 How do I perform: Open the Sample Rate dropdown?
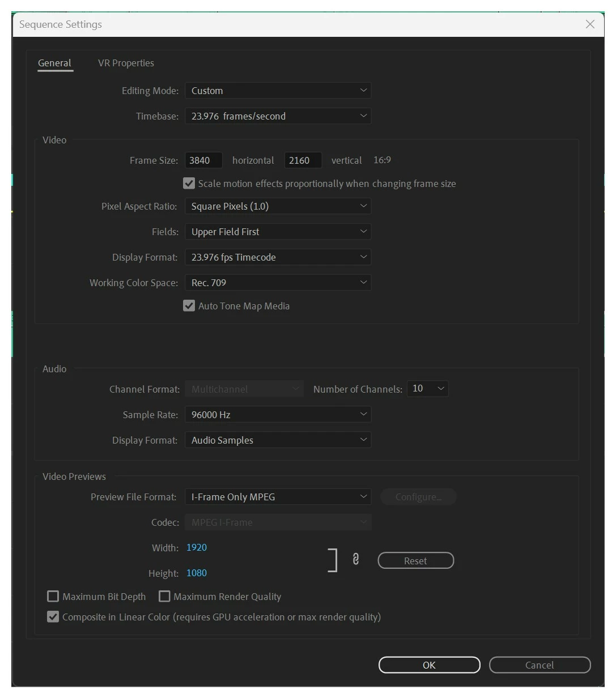tap(278, 415)
